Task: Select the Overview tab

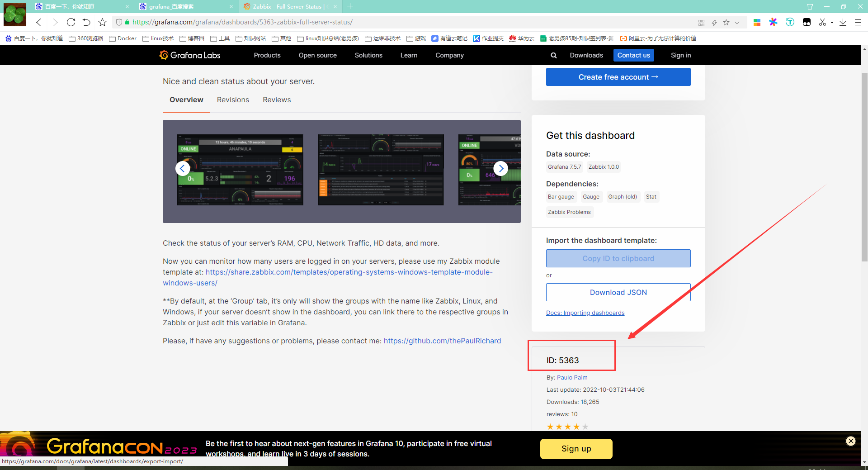Action: point(186,100)
